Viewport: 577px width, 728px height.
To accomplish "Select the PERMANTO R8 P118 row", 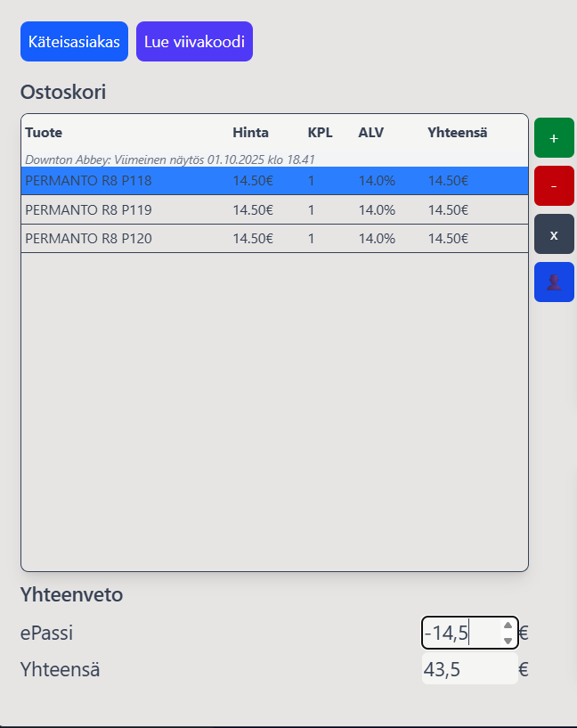I will click(89, 181).
